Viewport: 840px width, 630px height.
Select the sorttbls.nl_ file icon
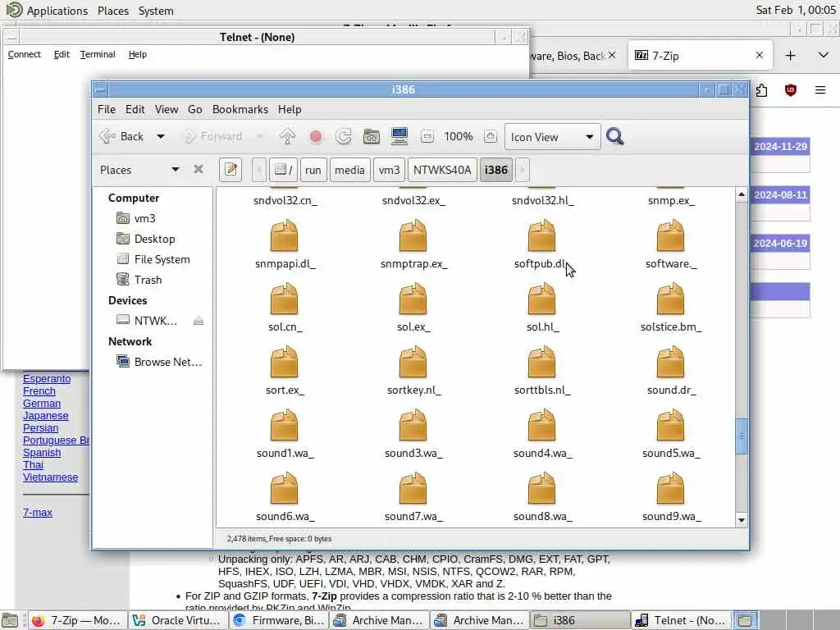click(541, 362)
